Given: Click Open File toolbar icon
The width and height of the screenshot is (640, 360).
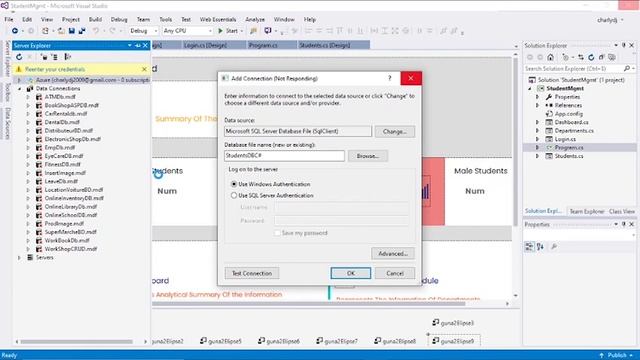Looking at the screenshot, I should coord(61,31).
